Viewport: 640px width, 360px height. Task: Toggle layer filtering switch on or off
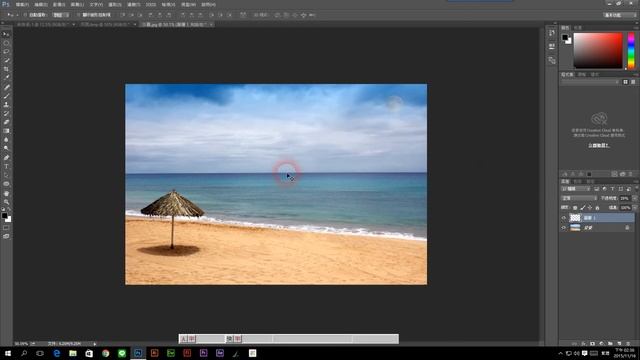636,189
